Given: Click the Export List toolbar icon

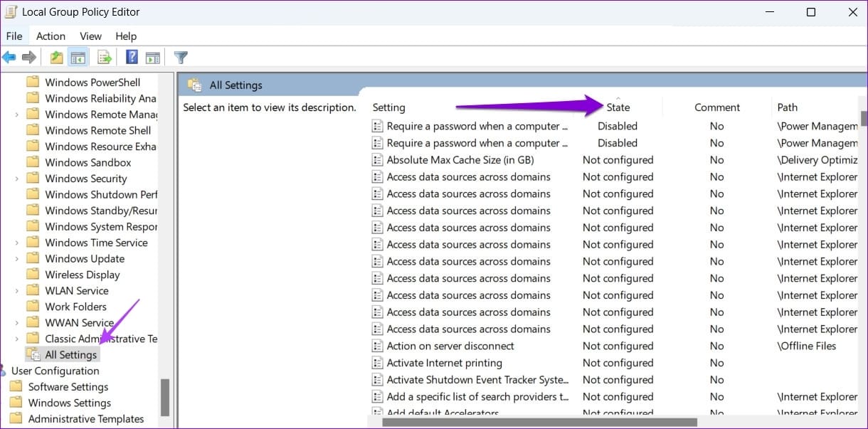Looking at the screenshot, I should 102,57.
